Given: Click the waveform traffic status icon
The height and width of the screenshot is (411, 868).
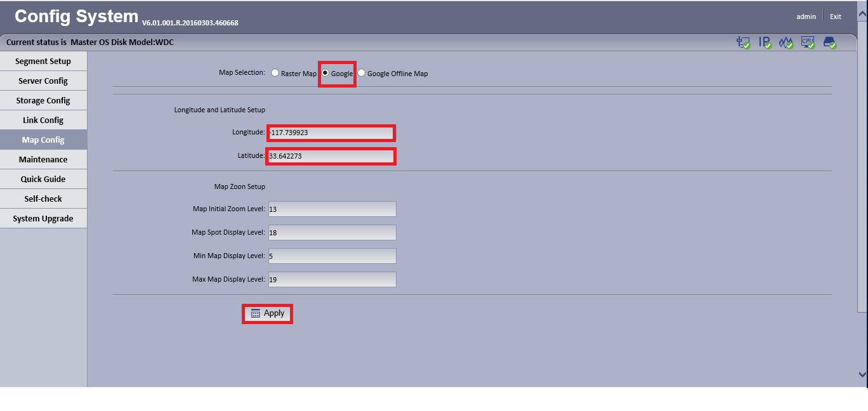Looking at the screenshot, I should coord(786,42).
